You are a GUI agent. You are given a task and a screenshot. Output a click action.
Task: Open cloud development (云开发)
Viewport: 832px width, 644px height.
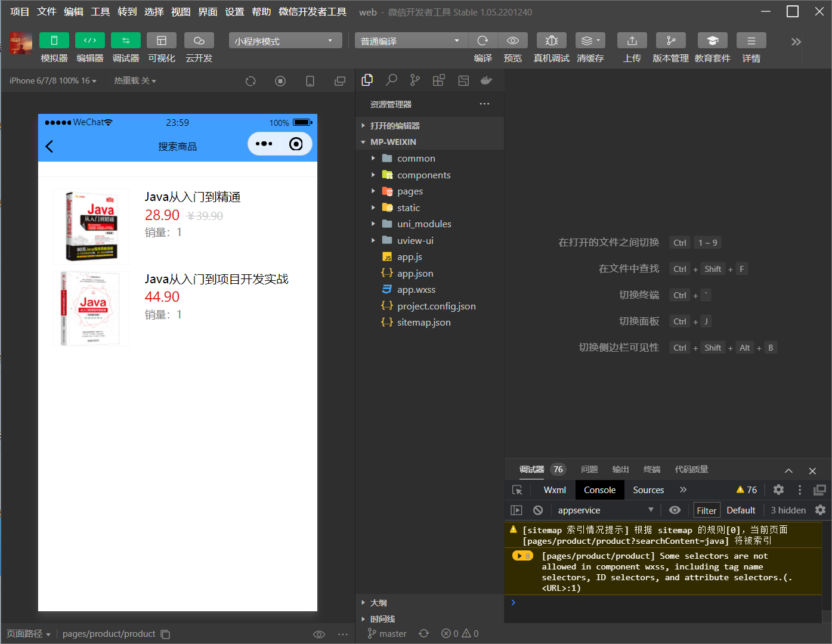199,41
